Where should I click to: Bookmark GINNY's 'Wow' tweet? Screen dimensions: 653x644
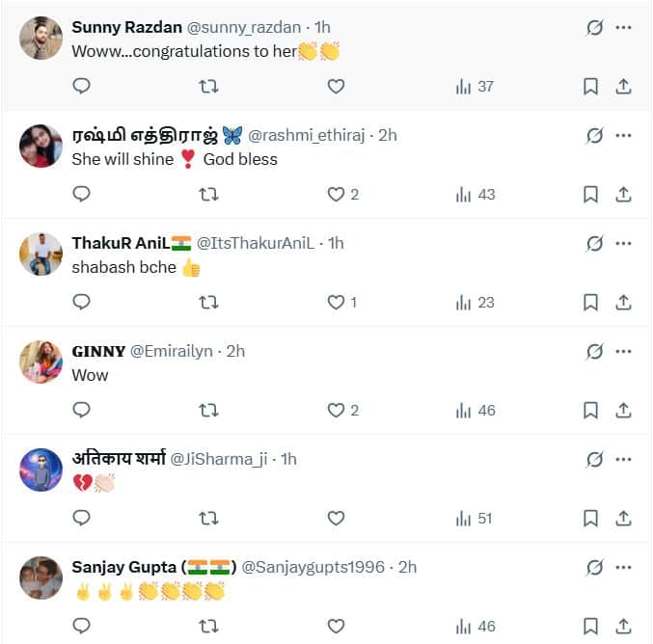(590, 411)
